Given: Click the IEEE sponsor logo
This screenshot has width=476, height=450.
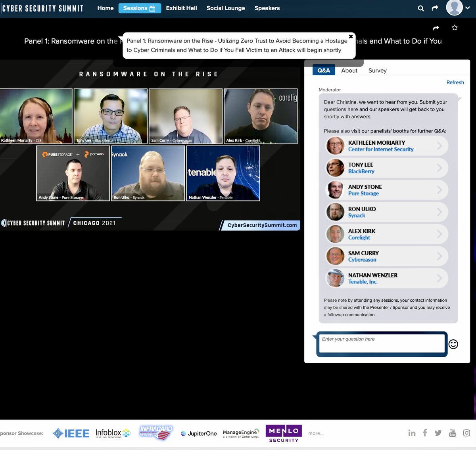Looking at the screenshot, I should point(71,433).
